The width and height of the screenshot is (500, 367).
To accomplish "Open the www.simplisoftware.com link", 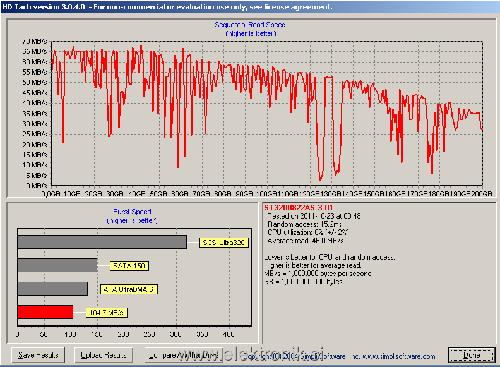I will click(399, 356).
